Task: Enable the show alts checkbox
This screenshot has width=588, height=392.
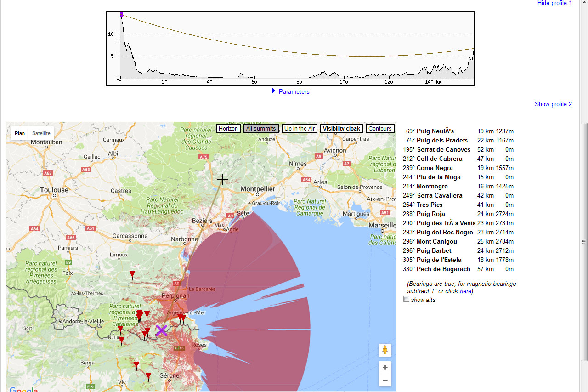Action: pos(406,299)
